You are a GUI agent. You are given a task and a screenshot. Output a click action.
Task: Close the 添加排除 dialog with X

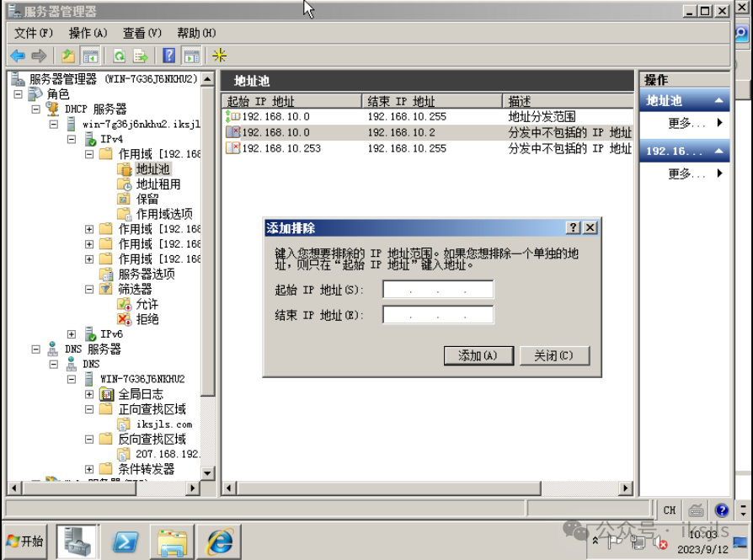coord(590,227)
